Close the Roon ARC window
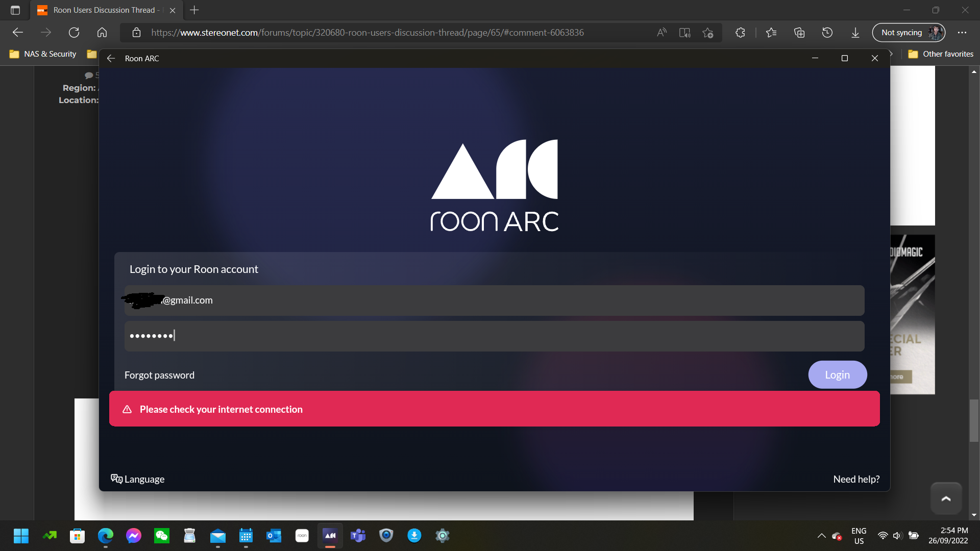This screenshot has width=980, height=551. tap(875, 58)
